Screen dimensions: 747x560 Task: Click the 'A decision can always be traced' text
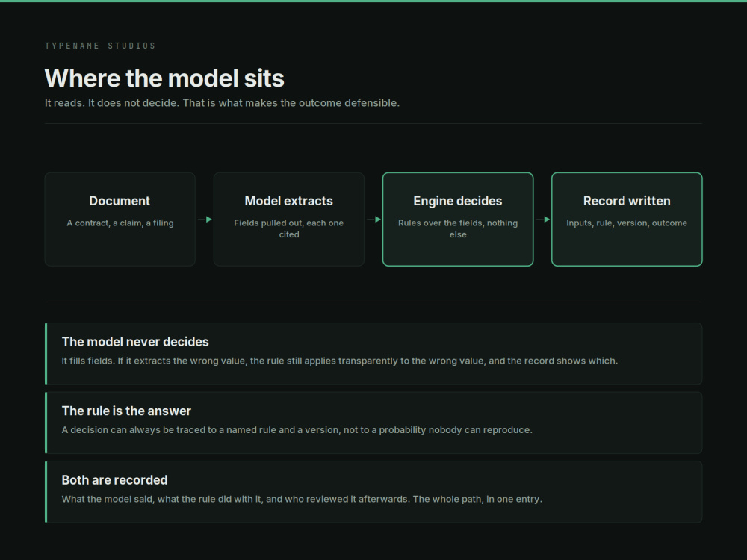[x=297, y=430]
